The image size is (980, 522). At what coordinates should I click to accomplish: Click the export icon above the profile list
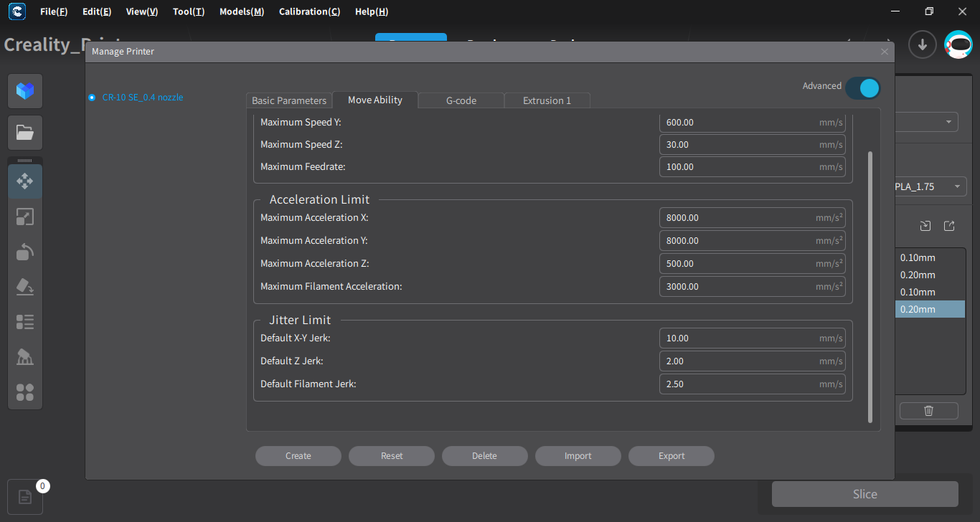pyautogui.click(x=949, y=226)
